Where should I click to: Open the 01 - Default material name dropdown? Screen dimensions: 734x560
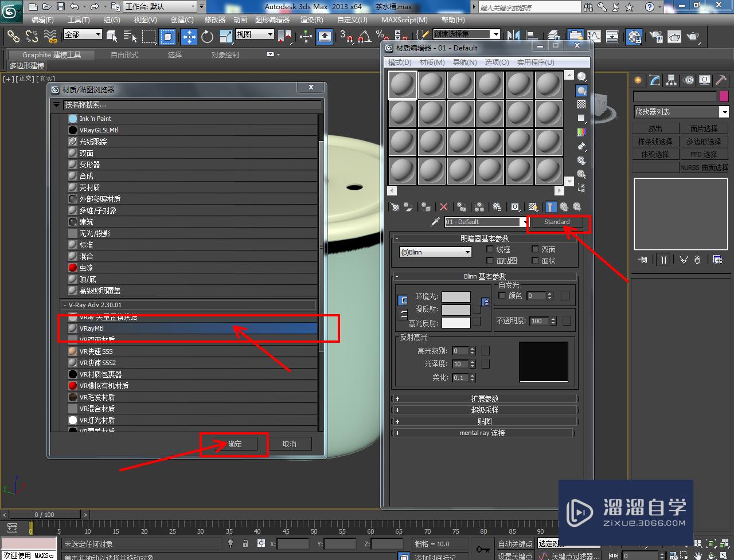tap(524, 222)
